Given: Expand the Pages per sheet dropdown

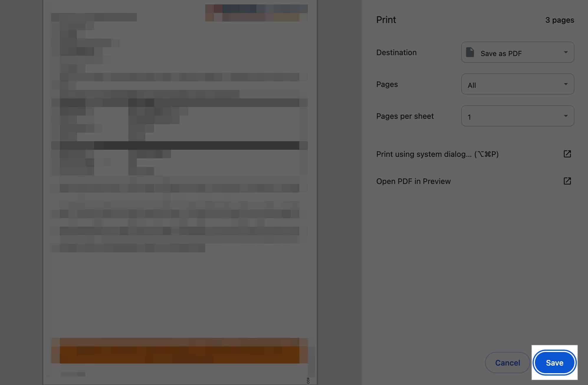Looking at the screenshot, I should click(x=517, y=116).
